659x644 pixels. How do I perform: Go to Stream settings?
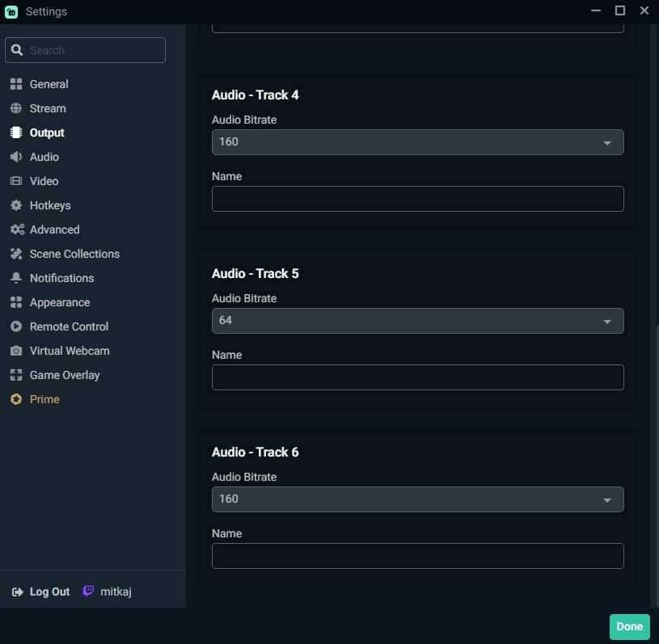[48, 108]
